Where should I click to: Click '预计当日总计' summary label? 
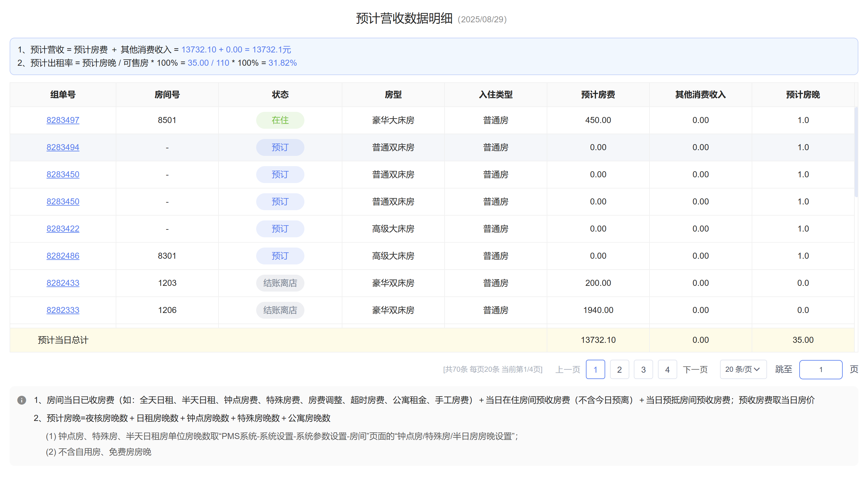tap(63, 340)
